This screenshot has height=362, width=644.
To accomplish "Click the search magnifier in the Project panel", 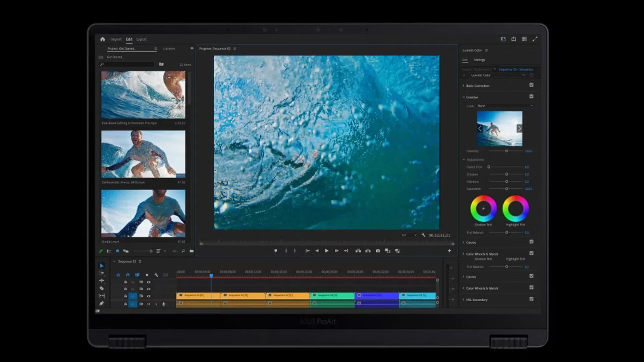I will (x=102, y=64).
